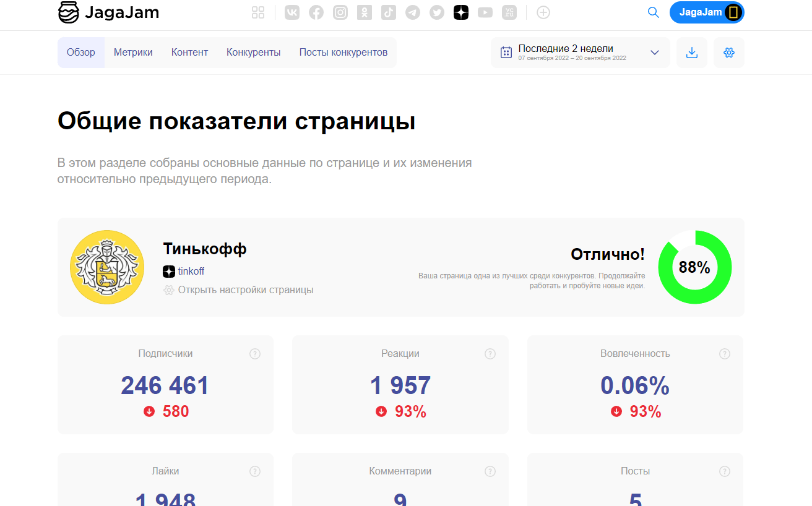Switch to the Конкуренты tab
Viewport: 812px width, 506px height.
click(254, 53)
